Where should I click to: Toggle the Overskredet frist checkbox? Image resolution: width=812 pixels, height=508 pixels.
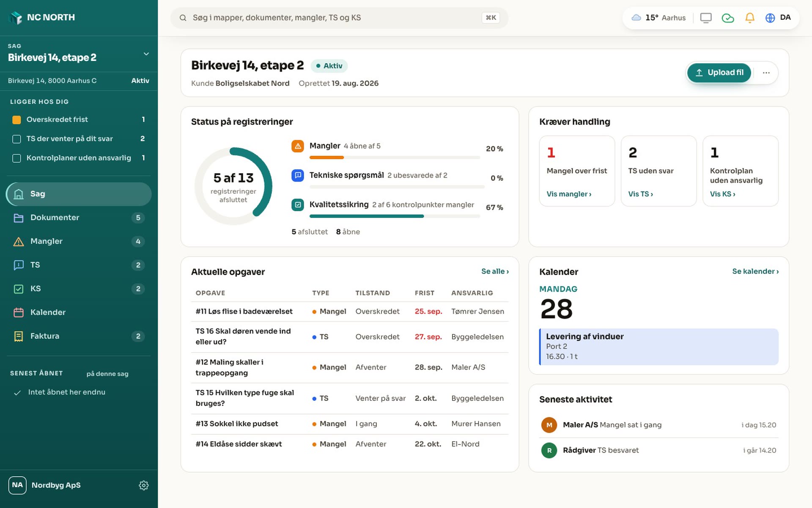click(x=16, y=120)
